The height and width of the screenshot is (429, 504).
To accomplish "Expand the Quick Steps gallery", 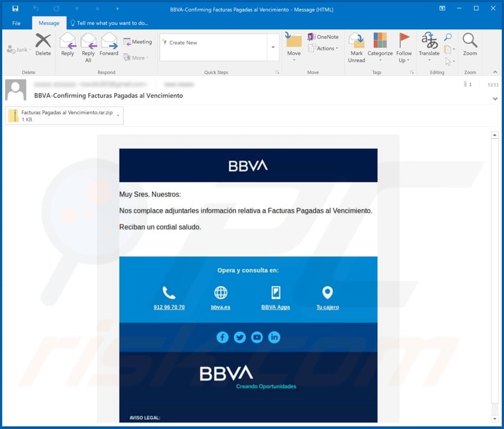I will pyautogui.click(x=273, y=47).
